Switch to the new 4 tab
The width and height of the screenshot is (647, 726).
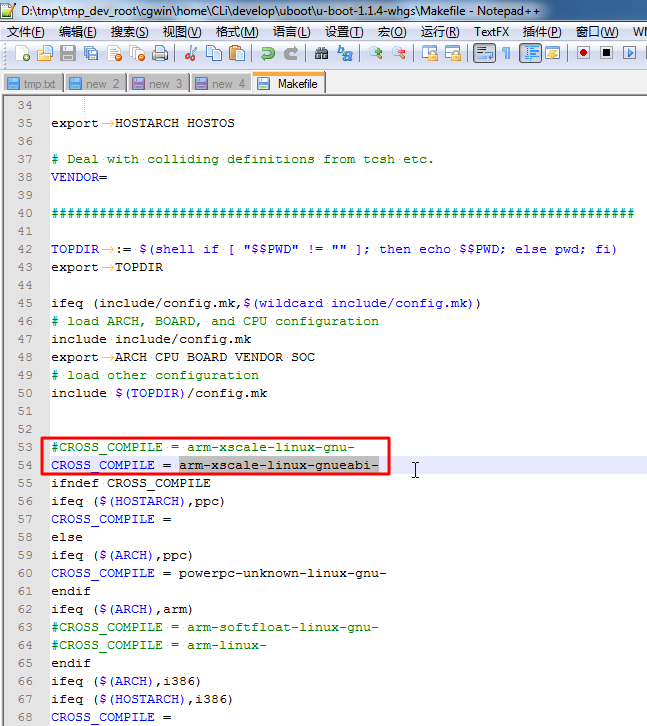coord(222,84)
